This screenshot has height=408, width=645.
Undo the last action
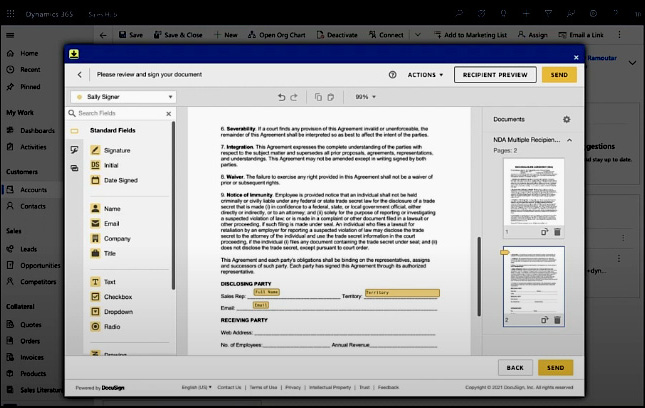(281, 97)
